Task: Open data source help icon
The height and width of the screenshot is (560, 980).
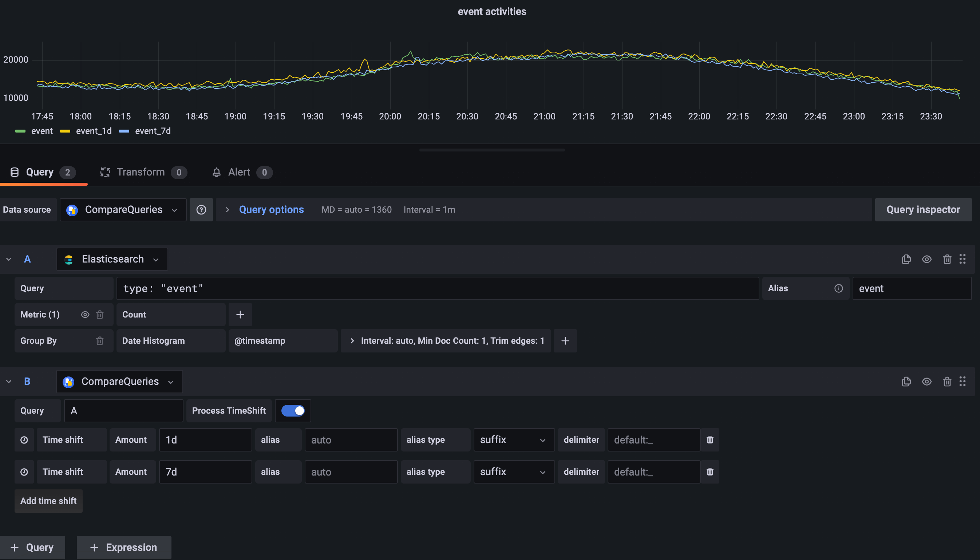Action: [201, 210]
